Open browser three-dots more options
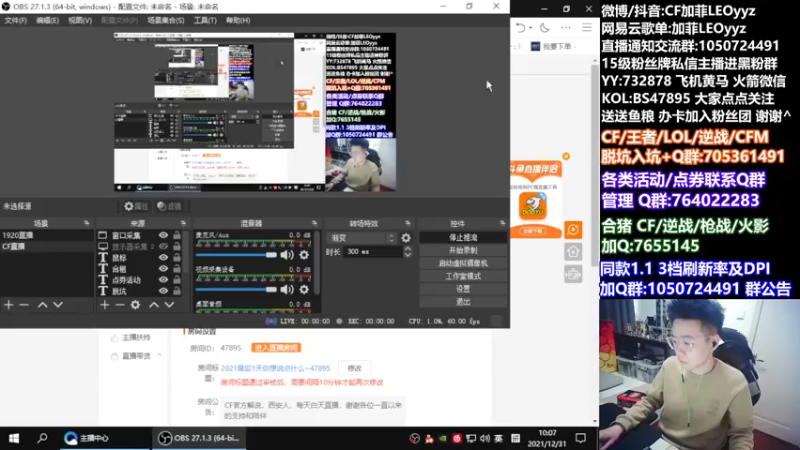The height and width of the screenshot is (450, 800). click(566, 28)
